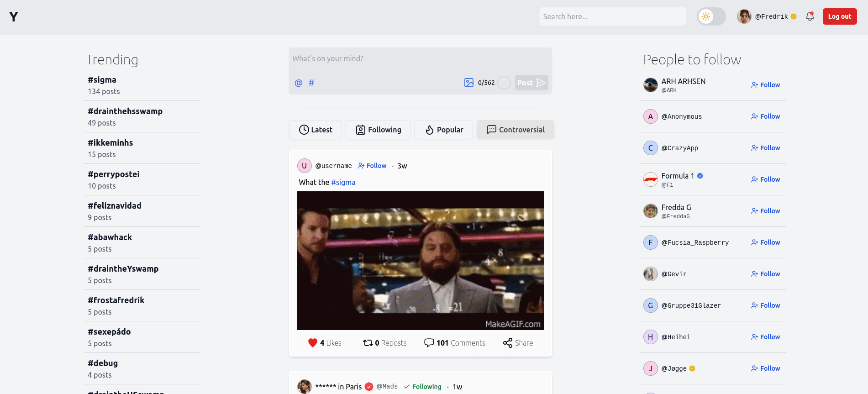Open the #drainthehsswamp trending hashtag

click(x=125, y=111)
